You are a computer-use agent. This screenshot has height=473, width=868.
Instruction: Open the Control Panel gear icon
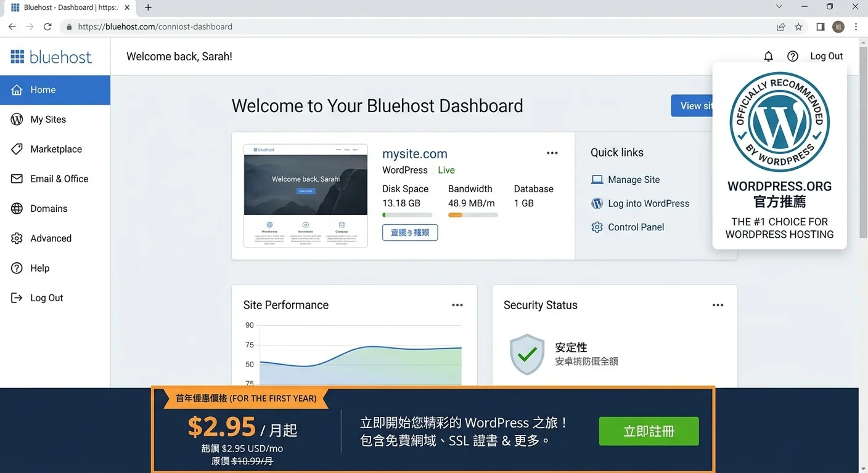point(597,227)
